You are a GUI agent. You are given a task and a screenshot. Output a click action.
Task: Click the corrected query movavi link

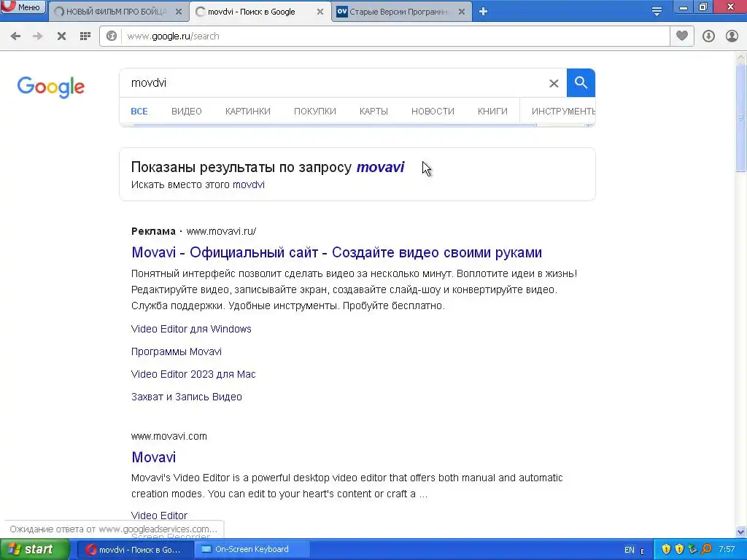pos(380,167)
